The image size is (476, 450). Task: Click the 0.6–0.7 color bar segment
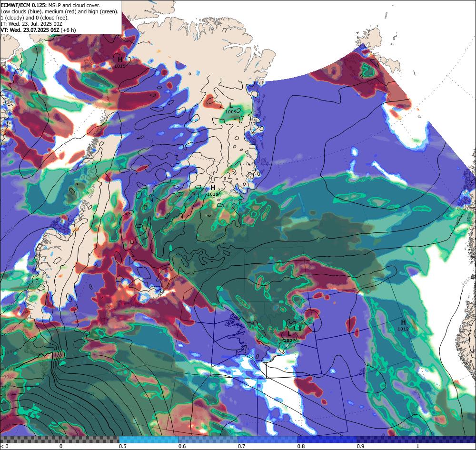click(208, 440)
